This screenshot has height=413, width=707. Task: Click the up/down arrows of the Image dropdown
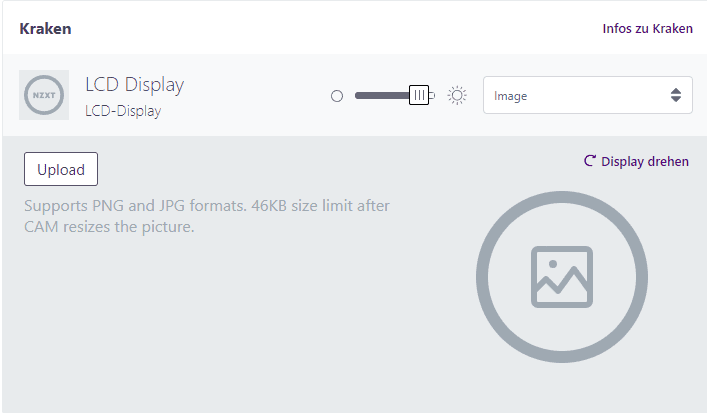click(675, 95)
